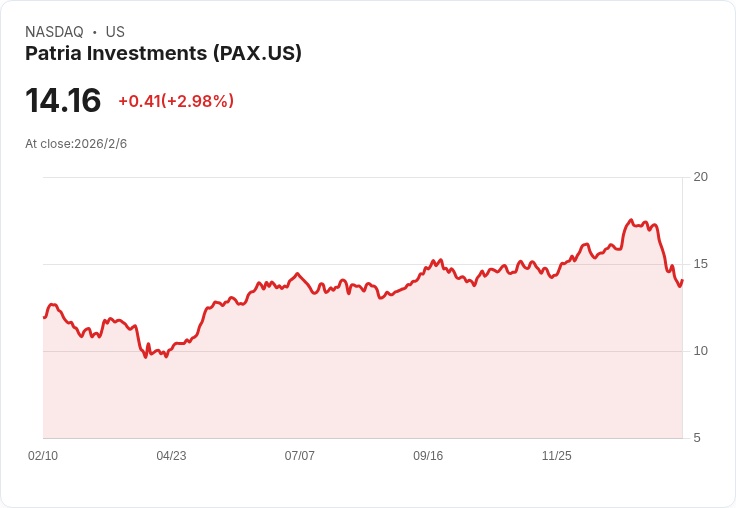Open the Patria Investments (PAX.US) title

pos(163,54)
